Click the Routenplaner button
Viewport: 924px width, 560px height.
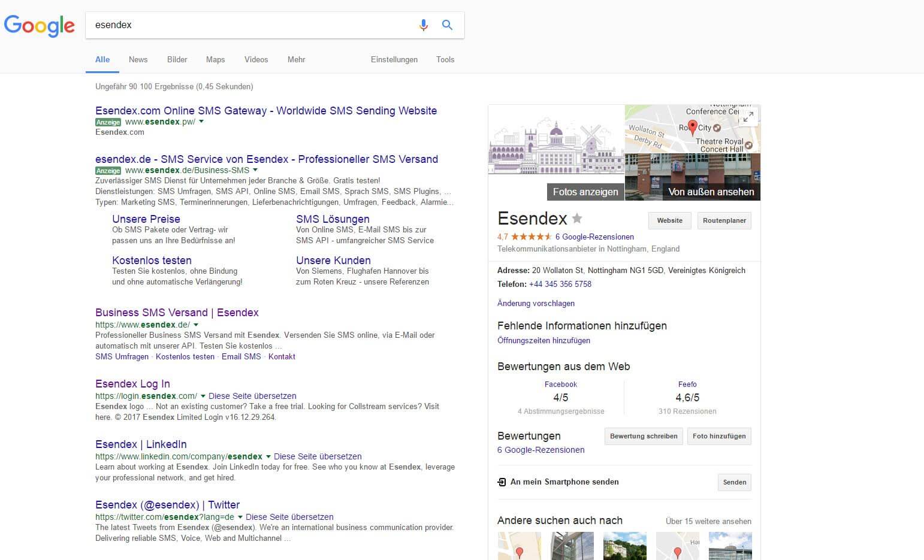[724, 220]
